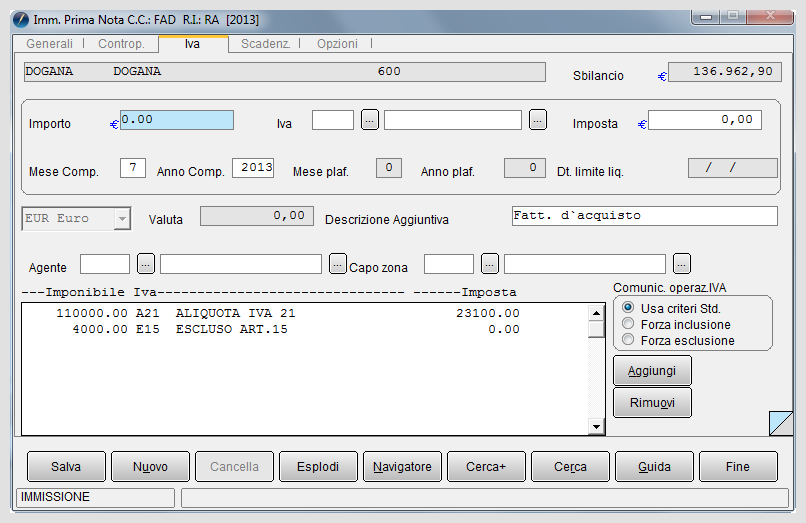Click the Mese plaf. field

click(x=389, y=168)
